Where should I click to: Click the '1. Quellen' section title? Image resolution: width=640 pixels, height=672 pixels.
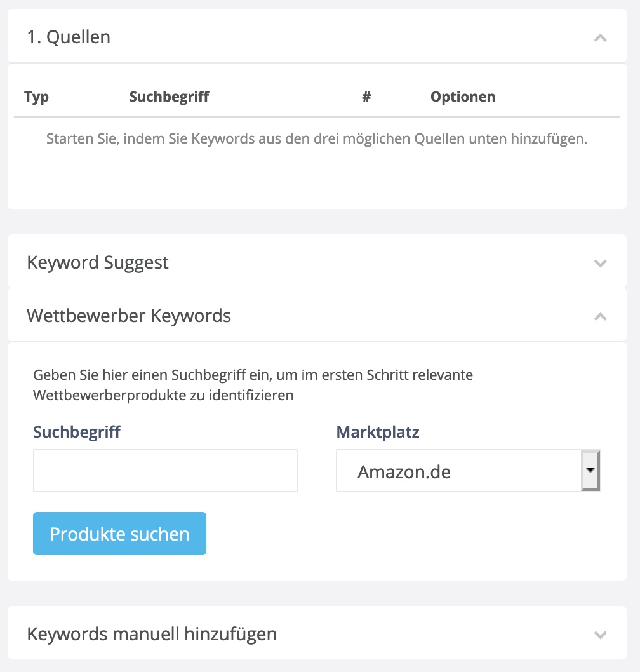[x=69, y=37]
